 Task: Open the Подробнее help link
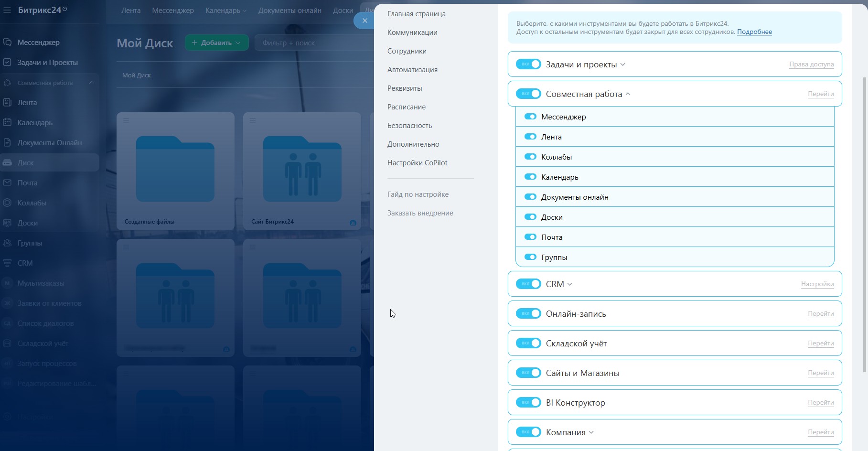(x=754, y=32)
